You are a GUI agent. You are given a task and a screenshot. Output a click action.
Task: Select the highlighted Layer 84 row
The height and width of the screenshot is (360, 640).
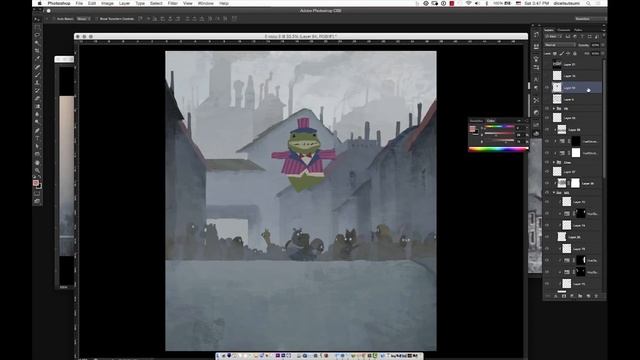(573, 87)
